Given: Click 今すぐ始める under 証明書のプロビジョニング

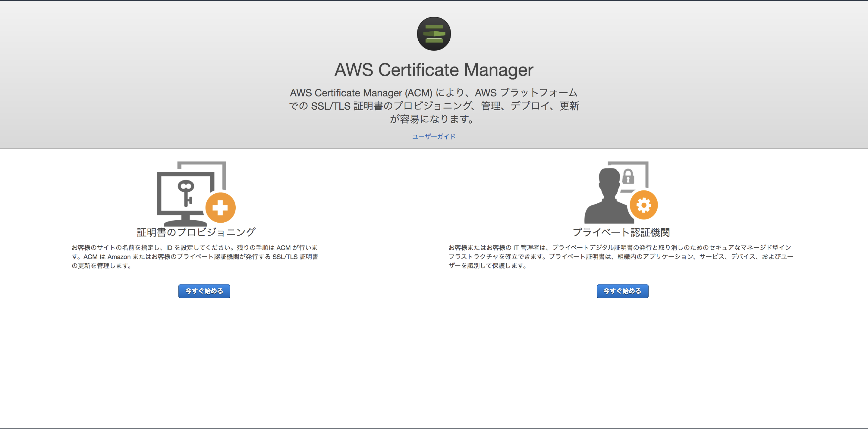Looking at the screenshot, I should pos(204,291).
